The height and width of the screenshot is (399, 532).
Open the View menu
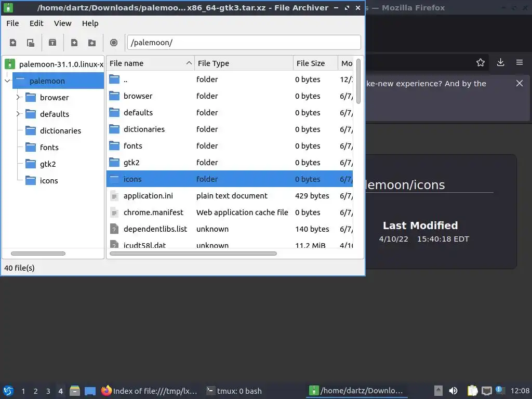pyautogui.click(x=62, y=23)
